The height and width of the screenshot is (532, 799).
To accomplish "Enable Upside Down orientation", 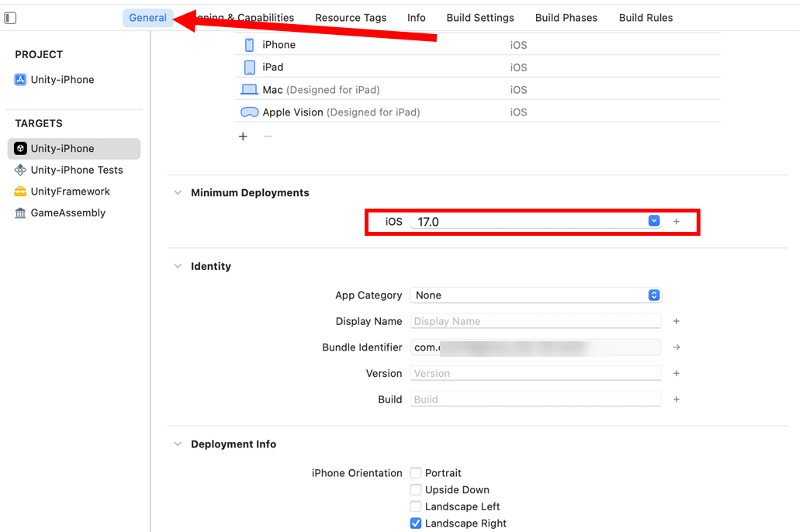I will pyautogui.click(x=416, y=489).
